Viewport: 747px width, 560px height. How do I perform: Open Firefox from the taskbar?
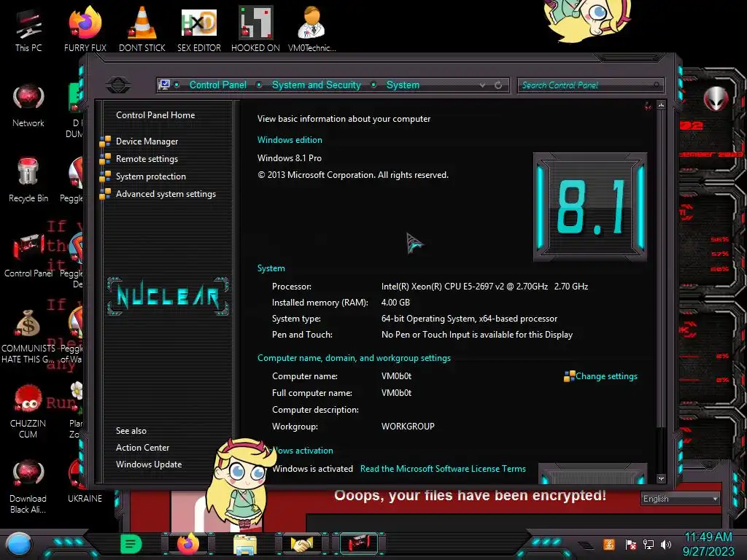[x=188, y=544]
